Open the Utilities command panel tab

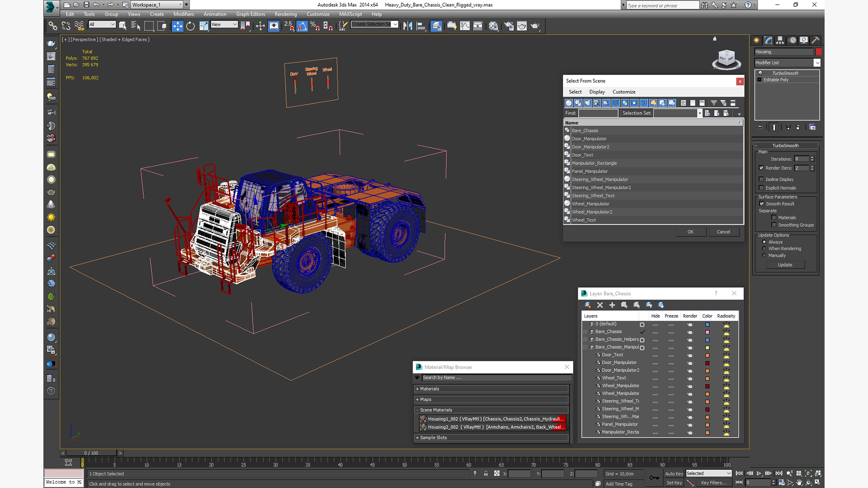[816, 40]
